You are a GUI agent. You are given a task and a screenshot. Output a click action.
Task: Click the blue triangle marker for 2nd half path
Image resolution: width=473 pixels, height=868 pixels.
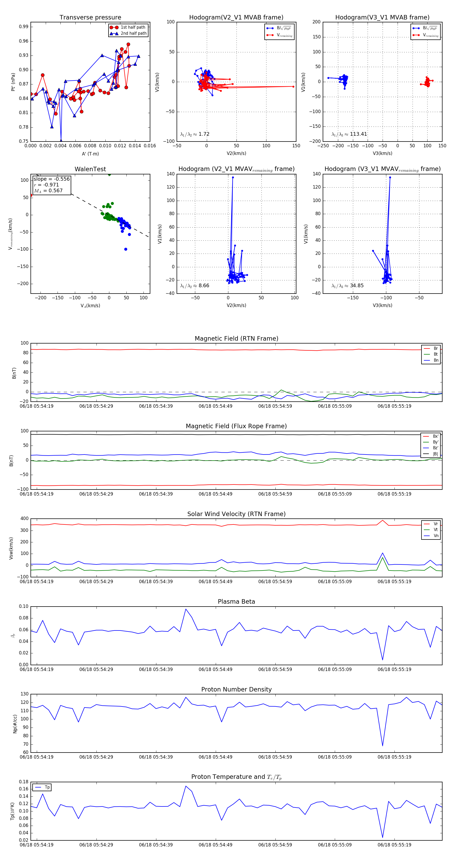(x=114, y=33)
